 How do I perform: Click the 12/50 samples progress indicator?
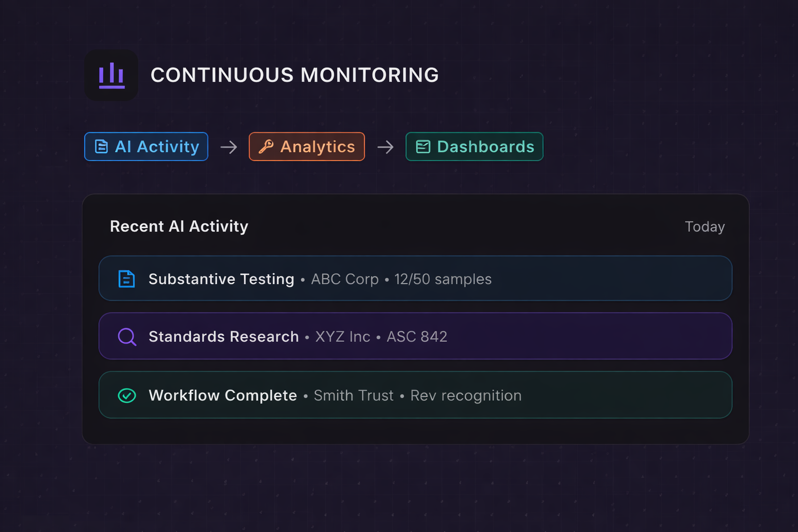[x=443, y=279]
